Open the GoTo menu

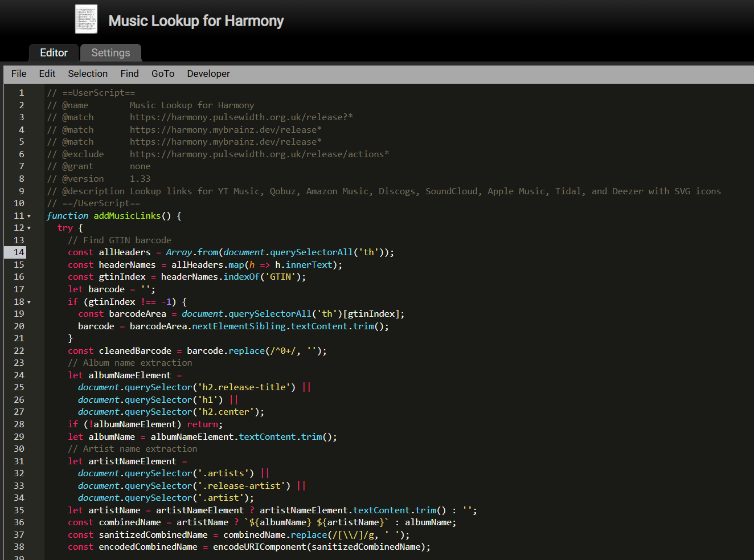pyautogui.click(x=163, y=73)
